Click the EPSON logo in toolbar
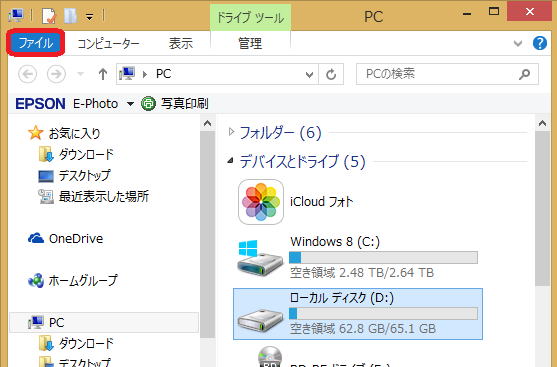The image size is (557, 367). coord(40,104)
